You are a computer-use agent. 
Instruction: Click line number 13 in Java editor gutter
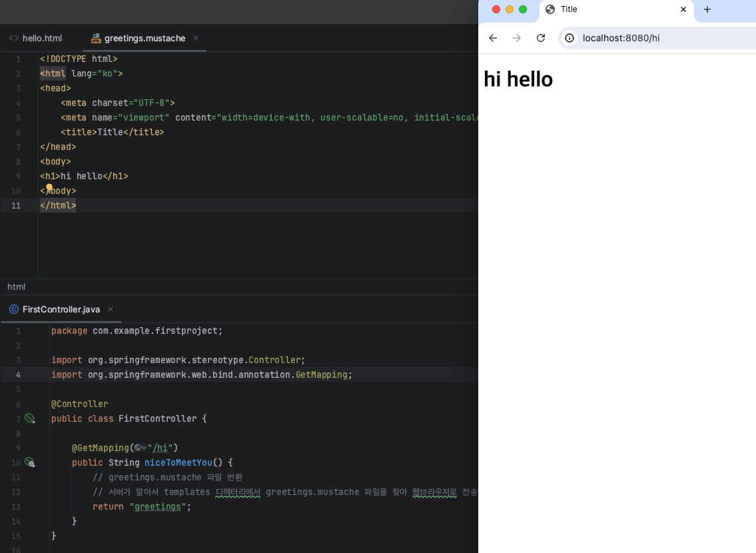click(x=16, y=507)
